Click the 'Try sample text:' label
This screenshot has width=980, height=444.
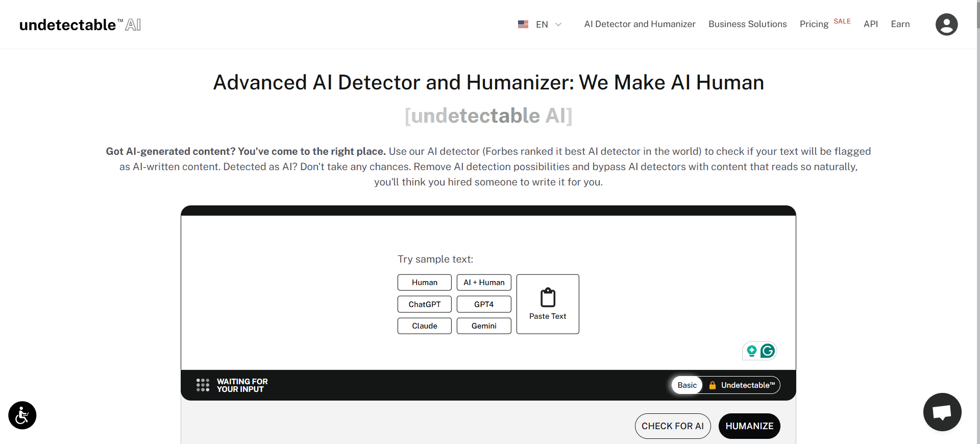435,259
